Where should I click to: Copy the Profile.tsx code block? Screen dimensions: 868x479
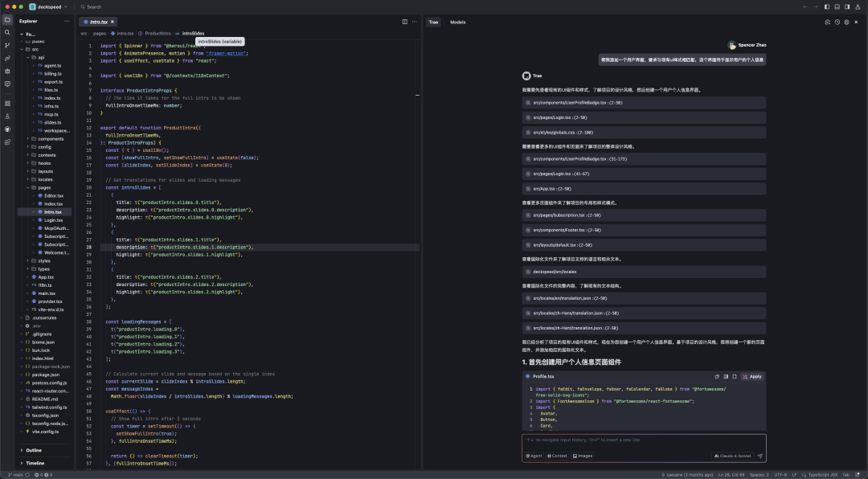tap(716, 376)
